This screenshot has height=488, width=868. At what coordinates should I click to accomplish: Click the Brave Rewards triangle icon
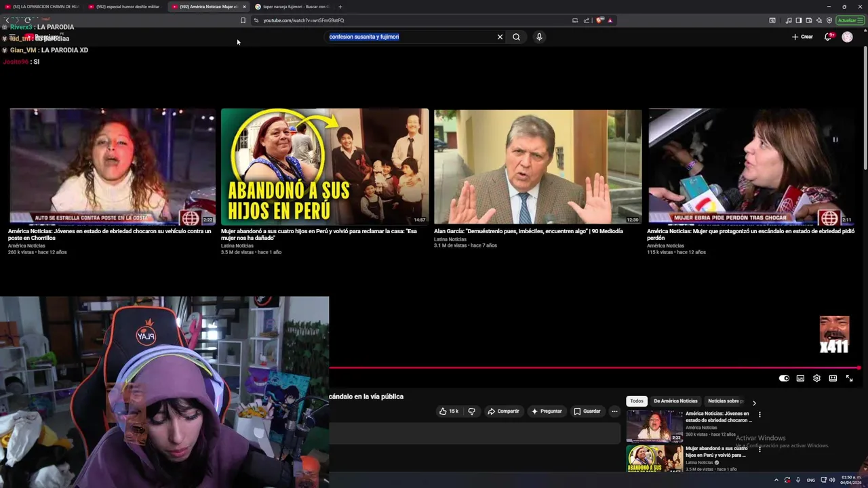(610, 20)
